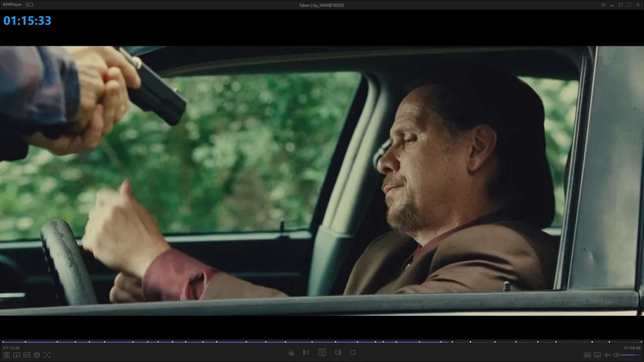Click the blue 01:15:33 on-screen time display
The width and height of the screenshot is (644, 362).
point(27,21)
